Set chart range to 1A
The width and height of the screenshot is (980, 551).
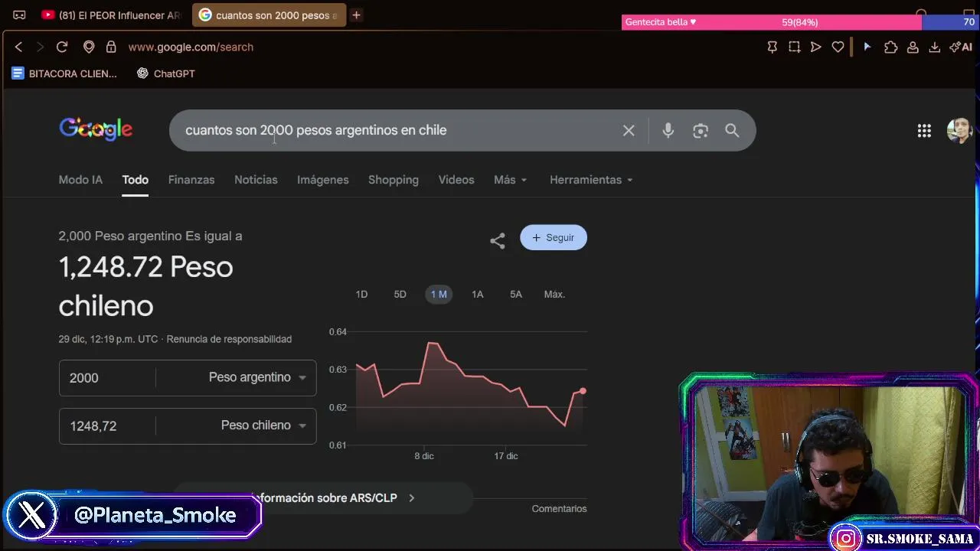click(478, 295)
